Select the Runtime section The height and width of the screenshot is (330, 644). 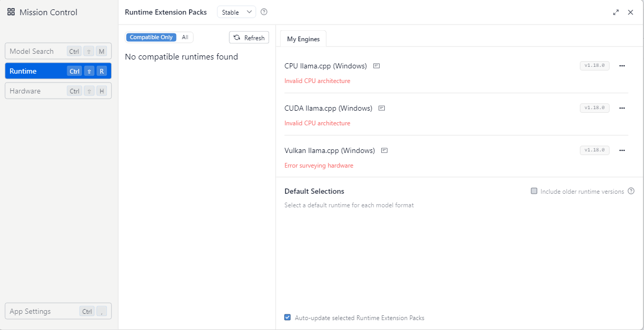[x=58, y=71]
